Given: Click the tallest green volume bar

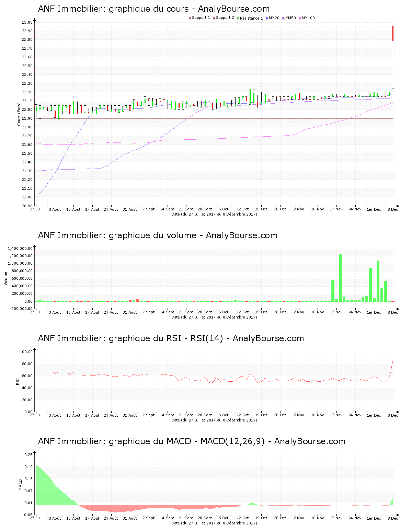Looking at the screenshot, I should pos(340,278).
